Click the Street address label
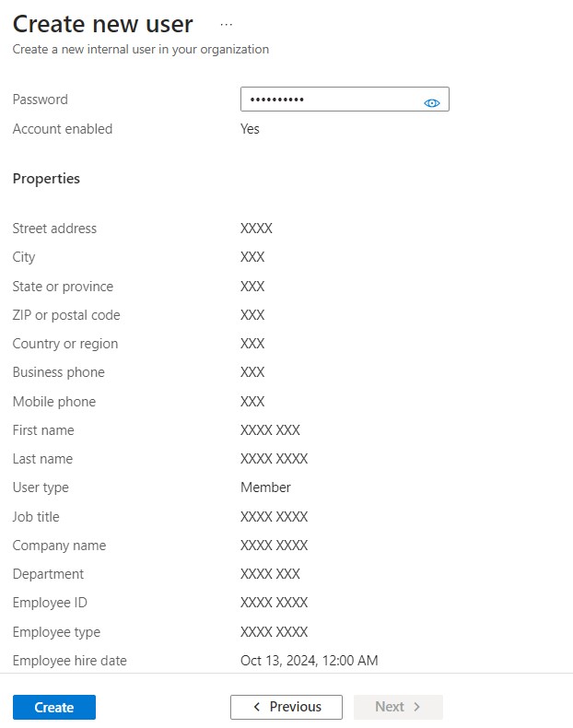This screenshot has height=728, width=573. (x=54, y=229)
